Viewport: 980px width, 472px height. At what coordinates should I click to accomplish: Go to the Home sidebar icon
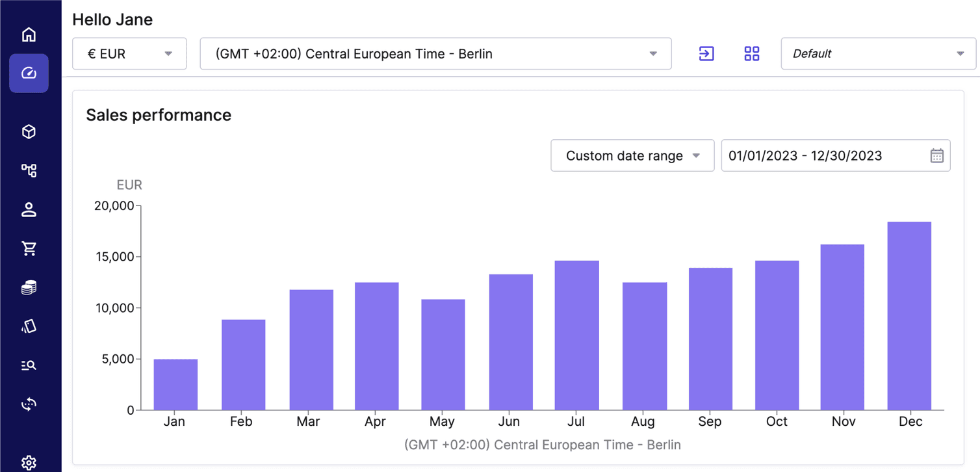(29, 34)
